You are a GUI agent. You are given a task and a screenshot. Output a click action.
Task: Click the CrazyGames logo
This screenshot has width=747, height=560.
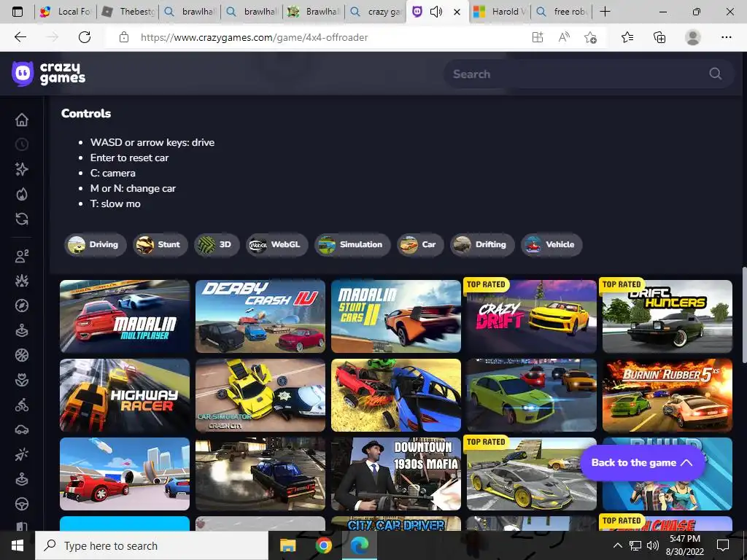point(49,74)
